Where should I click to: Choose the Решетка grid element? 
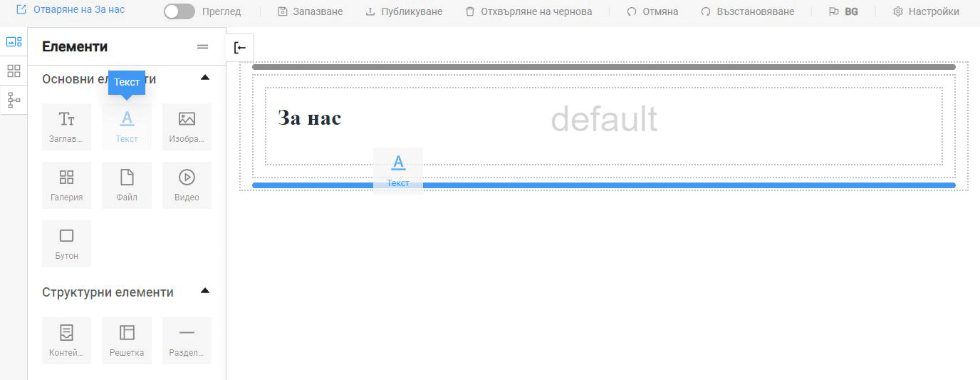click(126, 340)
